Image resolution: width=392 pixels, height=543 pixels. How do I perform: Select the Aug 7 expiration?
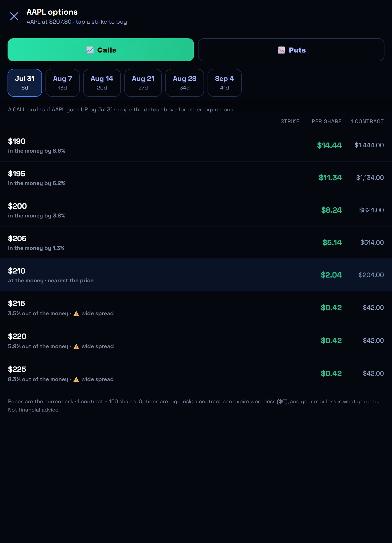coord(63,83)
